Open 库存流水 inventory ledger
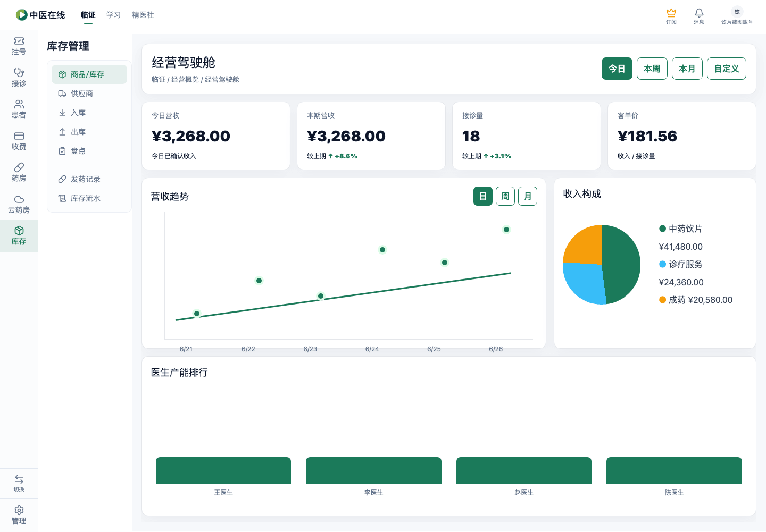Viewport: 766px width, 532px height. click(89, 198)
